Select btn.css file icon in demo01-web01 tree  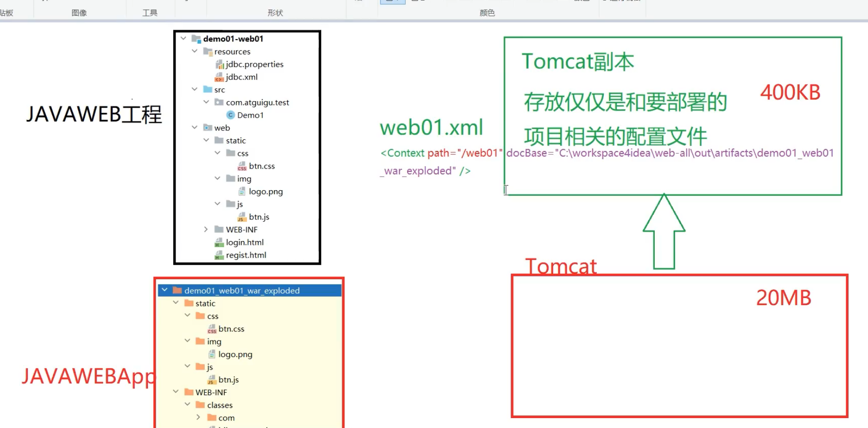coord(242,166)
